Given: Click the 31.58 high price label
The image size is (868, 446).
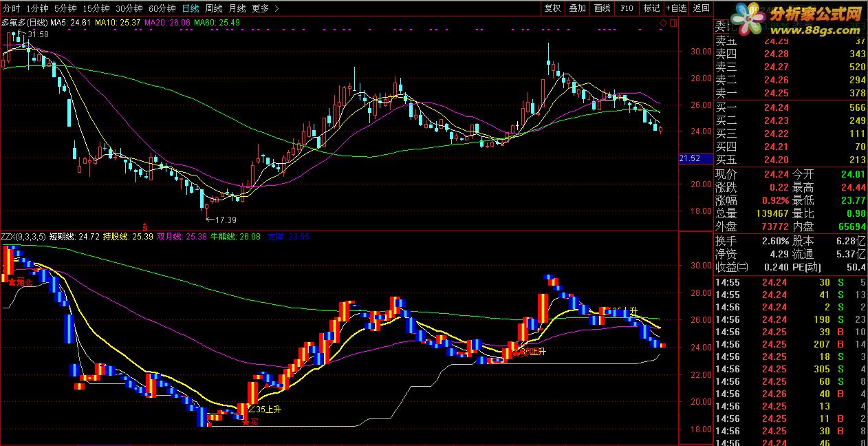Looking at the screenshot, I should [x=38, y=34].
